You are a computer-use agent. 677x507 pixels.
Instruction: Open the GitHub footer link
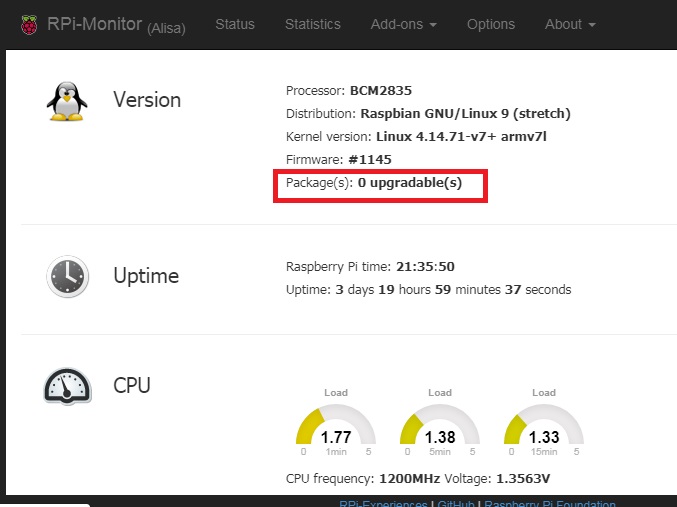(457, 504)
